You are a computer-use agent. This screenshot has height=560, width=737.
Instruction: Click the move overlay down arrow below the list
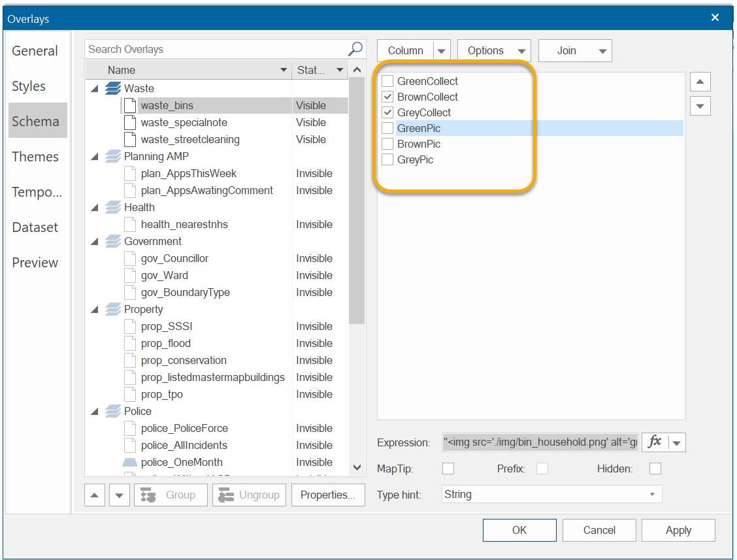pos(118,495)
